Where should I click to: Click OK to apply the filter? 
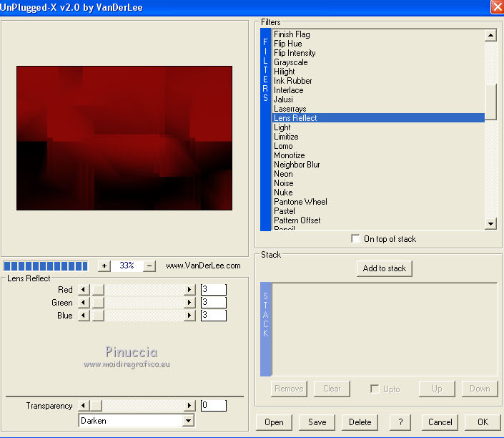pos(483,422)
